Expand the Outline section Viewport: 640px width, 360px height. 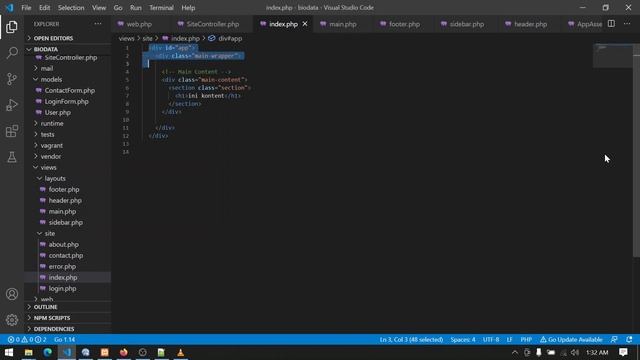pyautogui.click(x=68, y=307)
